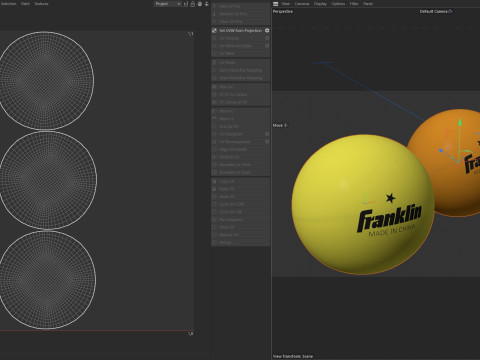Open the viewport Cameras menu
Image resolution: width=480 pixels, height=360 pixels.
click(302, 4)
